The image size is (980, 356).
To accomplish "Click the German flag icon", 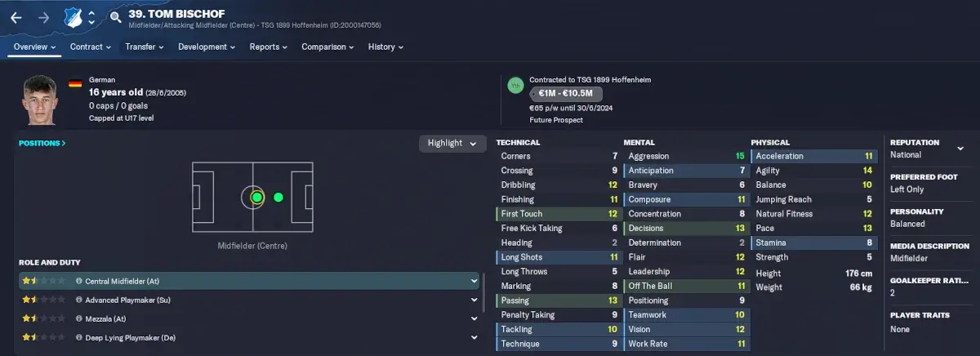I will (x=75, y=83).
